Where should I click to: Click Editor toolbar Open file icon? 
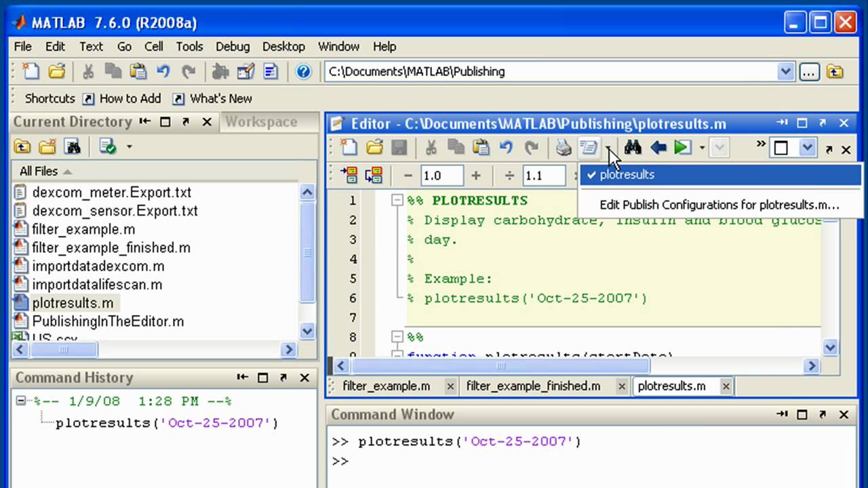(374, 147)
